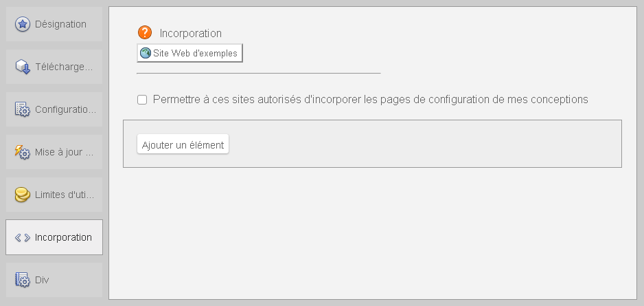Click the gold coins icon
The image size is (644, 306).
point(23,195)
